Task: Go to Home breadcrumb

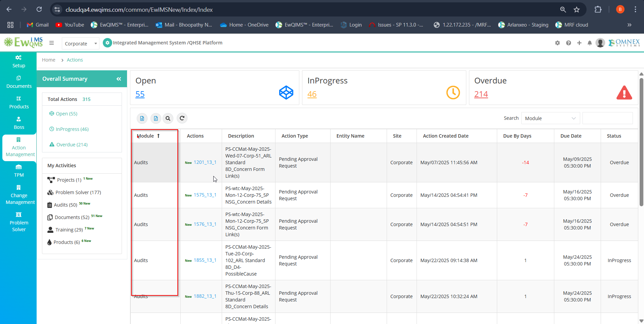Action: [x=48, y=60]
